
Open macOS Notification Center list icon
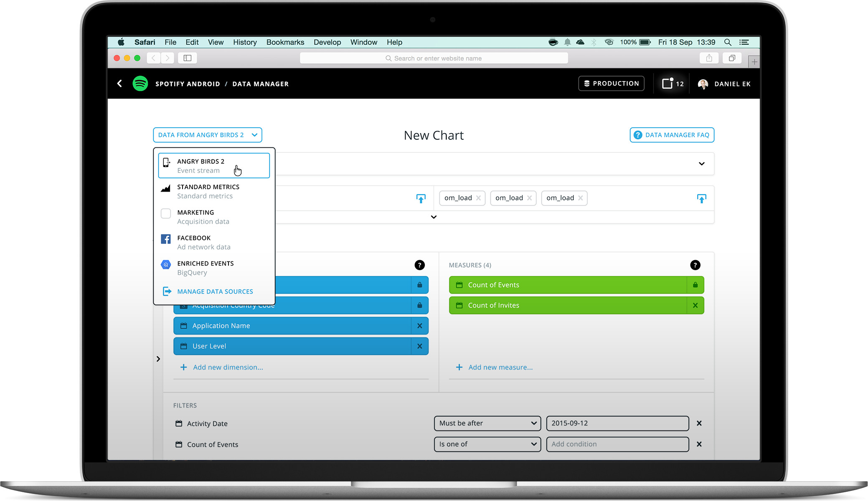[x=744, y=42]
